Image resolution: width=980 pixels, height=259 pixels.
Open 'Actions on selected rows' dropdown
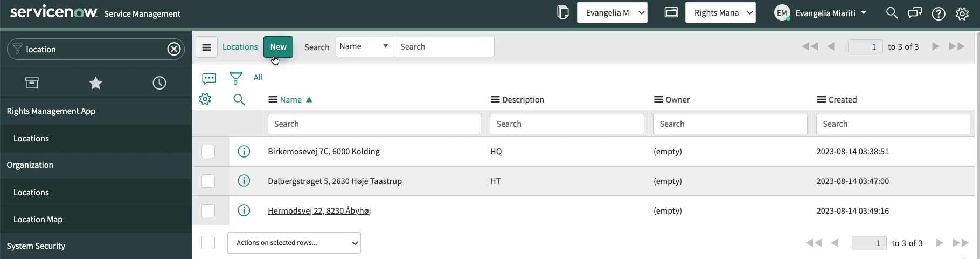(x=294, y=243)
